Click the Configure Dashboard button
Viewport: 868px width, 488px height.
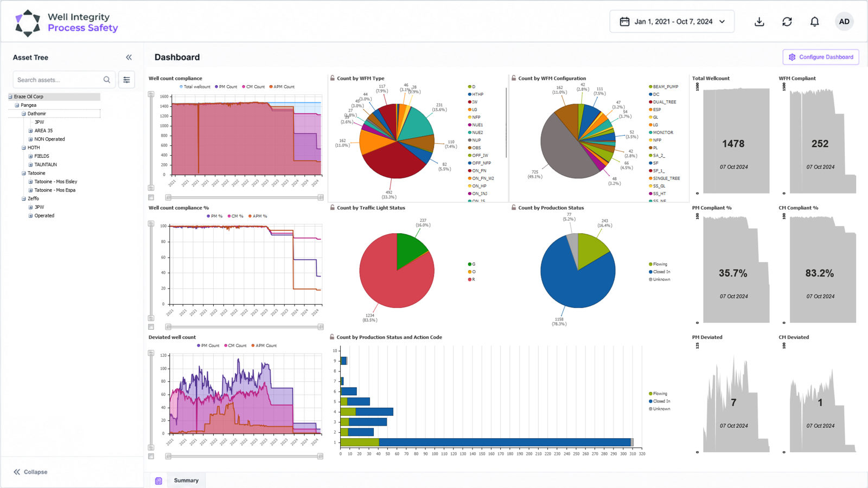821,57
